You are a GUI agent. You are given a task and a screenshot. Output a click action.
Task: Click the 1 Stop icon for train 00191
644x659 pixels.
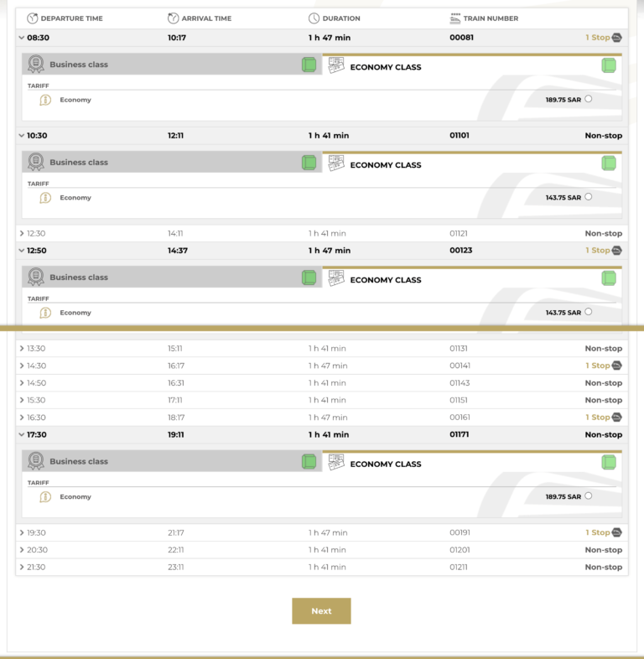(x=616, y=532)
